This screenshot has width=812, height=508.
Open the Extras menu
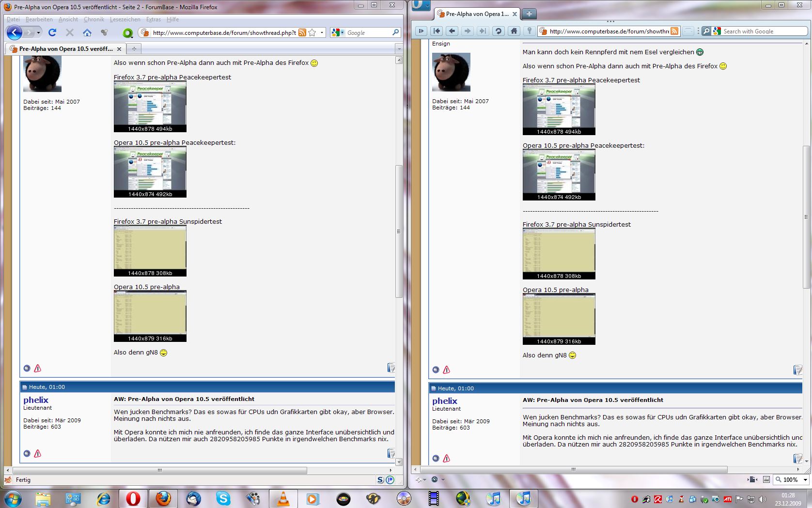(154, 19)
